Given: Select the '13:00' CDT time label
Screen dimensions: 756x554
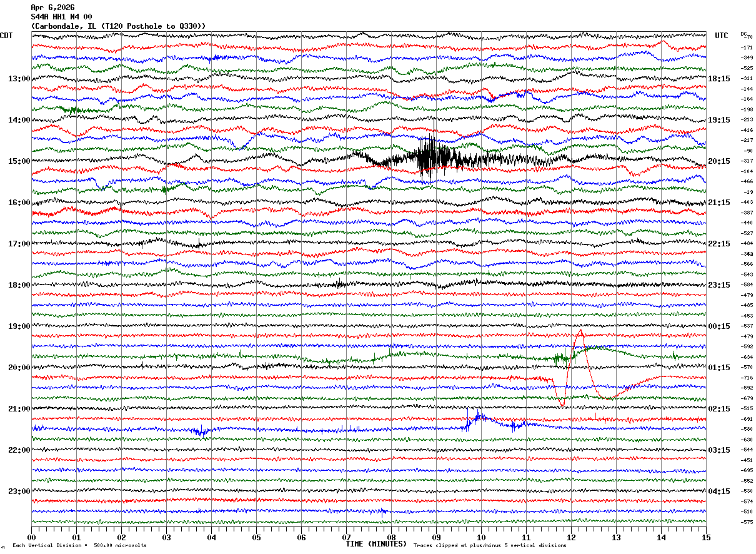Looking at the screenshot, I should coord(19,79).
